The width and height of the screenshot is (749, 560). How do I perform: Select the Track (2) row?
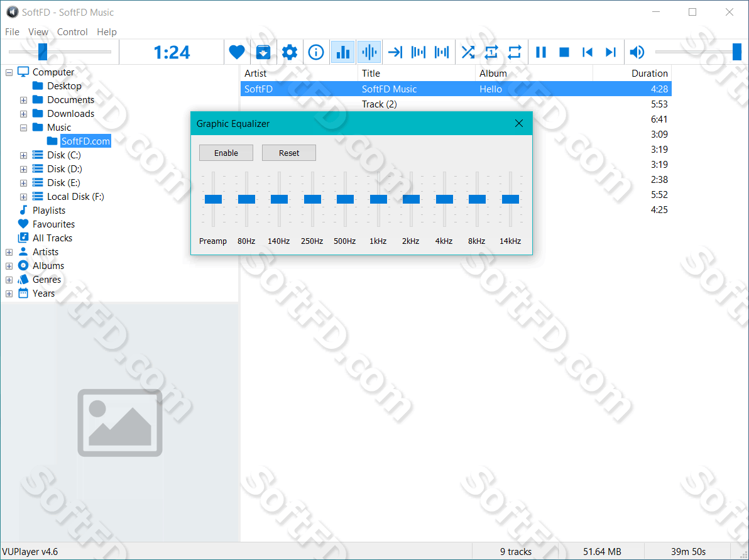coord(456,104)
